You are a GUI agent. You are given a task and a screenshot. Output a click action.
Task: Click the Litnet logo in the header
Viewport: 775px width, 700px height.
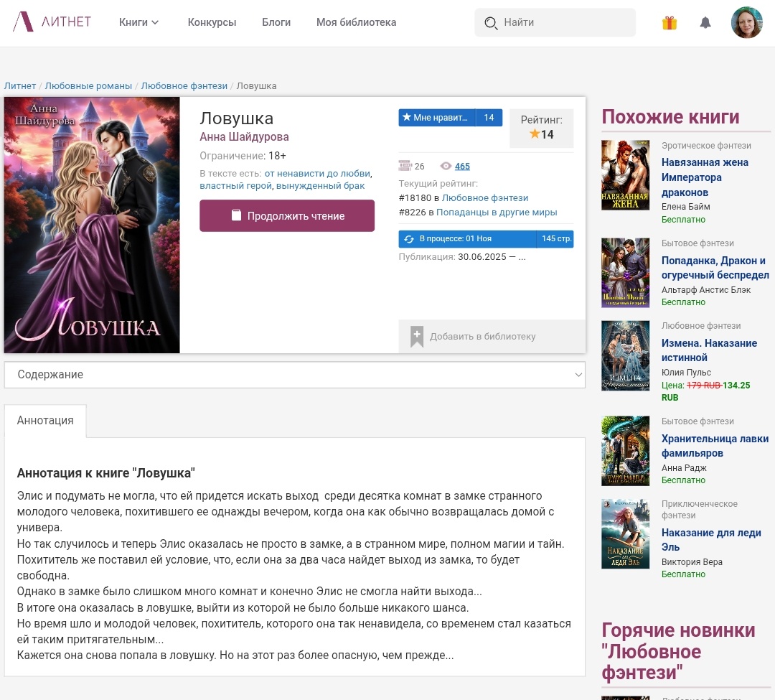[x=52, y=22]
